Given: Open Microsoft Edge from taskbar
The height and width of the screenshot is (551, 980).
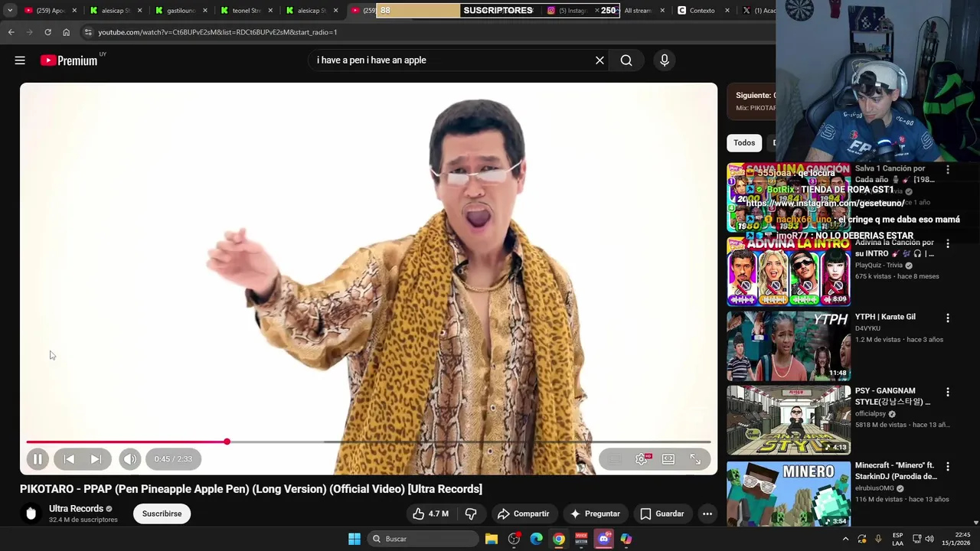Looking at the screenshot, I should 537,539.
